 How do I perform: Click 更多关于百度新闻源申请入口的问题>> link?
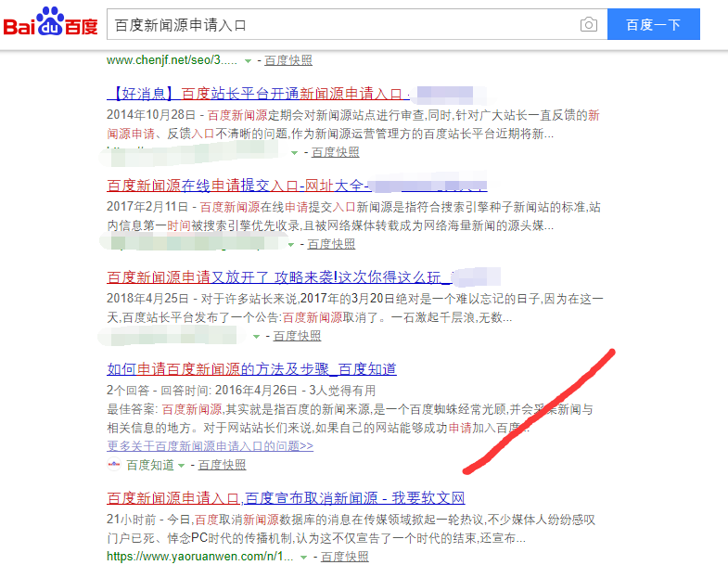pos(210,446)
